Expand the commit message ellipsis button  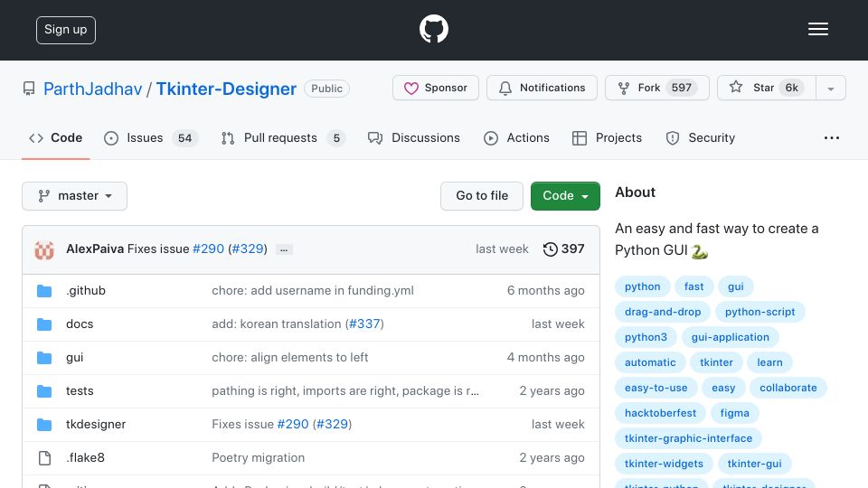point(284,249)
